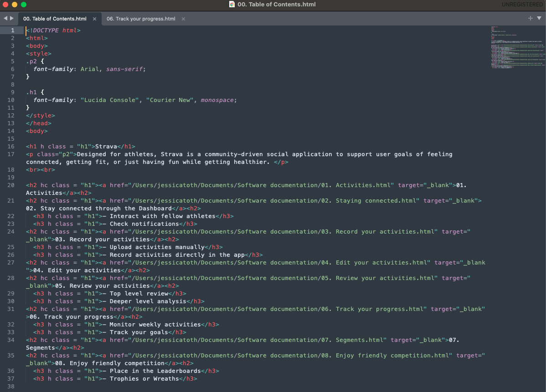
Task: Click '03. Record your activities.html' href path
Action: pyautogui.click(x=377, y=232)
